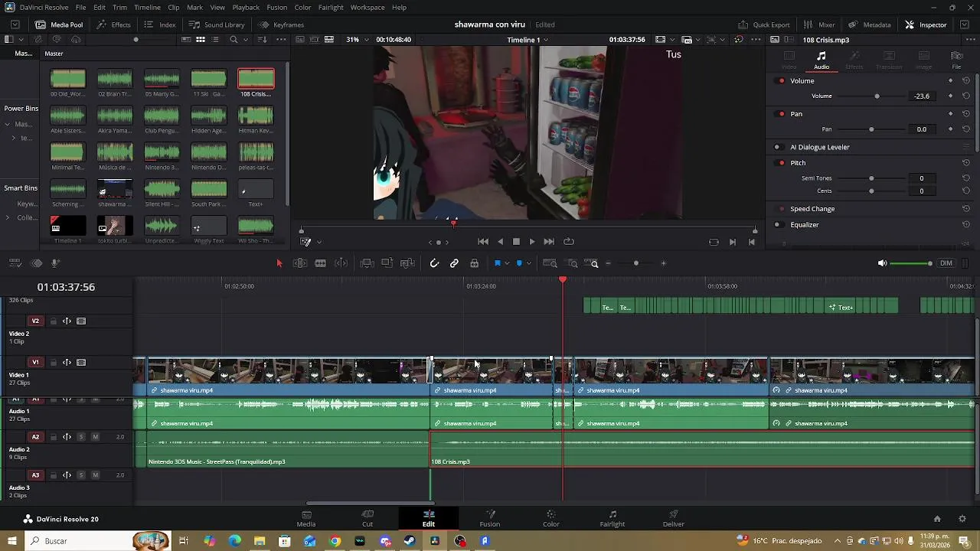Viewport: 980px width, 551px height.
Task: Open the Fairlight menu
Action: point(331,8)
